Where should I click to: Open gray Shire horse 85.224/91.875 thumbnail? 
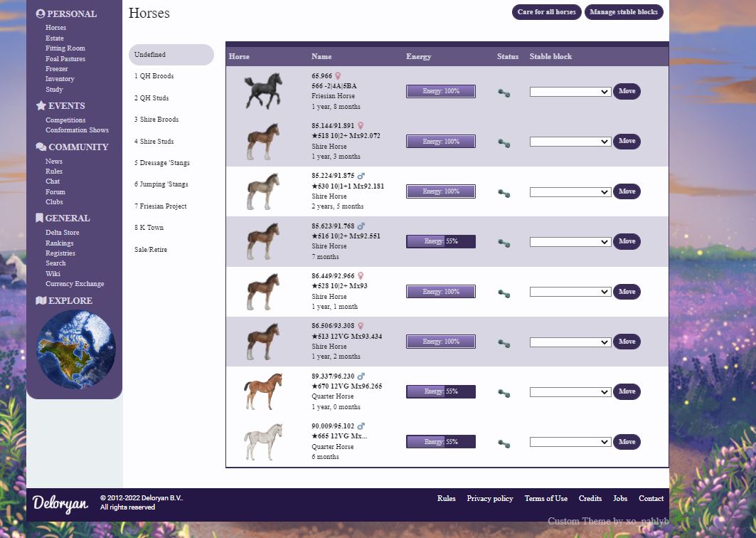pyautogui.click(x=262, y=191)
